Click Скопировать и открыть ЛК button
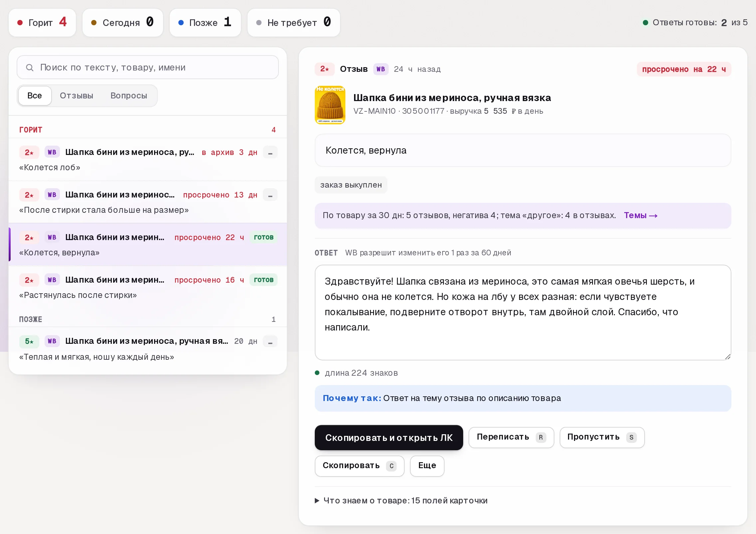This screenshot has height=534, width=756. pos(389,437)
